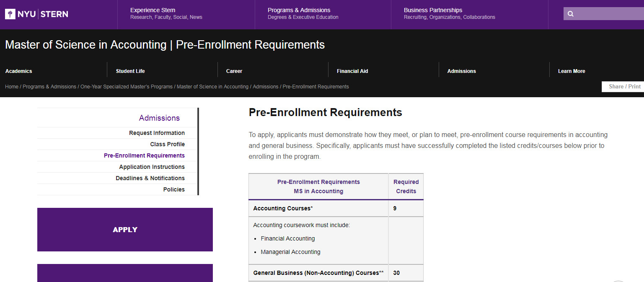Click the NYU Stern logo
Viewport: 644px width, 282px height.
point(36,14)
